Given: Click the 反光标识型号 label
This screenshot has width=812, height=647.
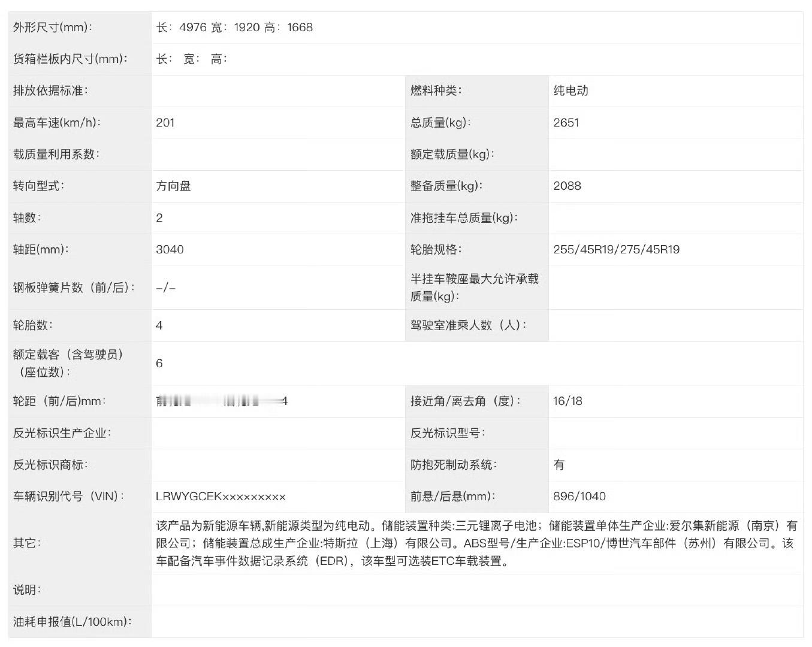Looking at the screenshot, I should point(448,433).
